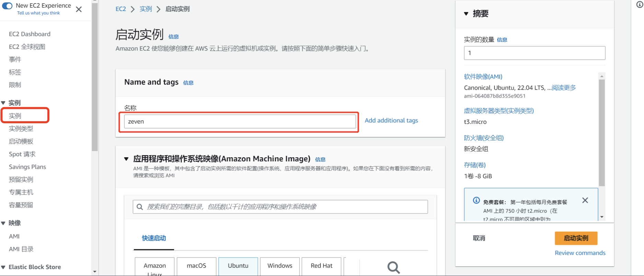
Task: Click the Add additional tags link
Action: coord(391,120)
